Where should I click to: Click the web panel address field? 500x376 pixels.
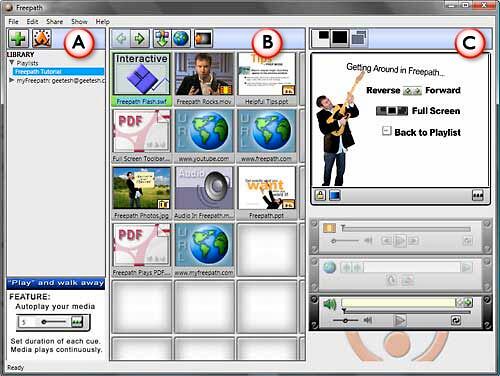click(412, 267)
